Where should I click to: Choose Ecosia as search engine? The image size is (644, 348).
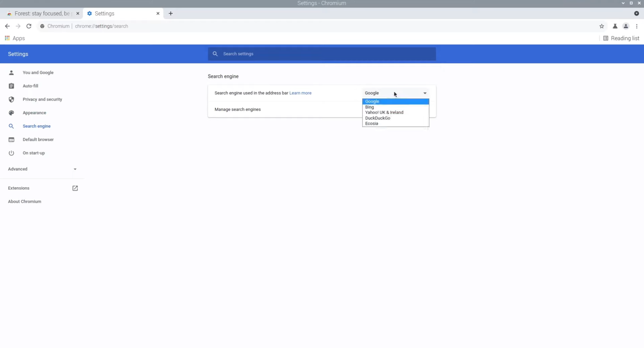371,124
